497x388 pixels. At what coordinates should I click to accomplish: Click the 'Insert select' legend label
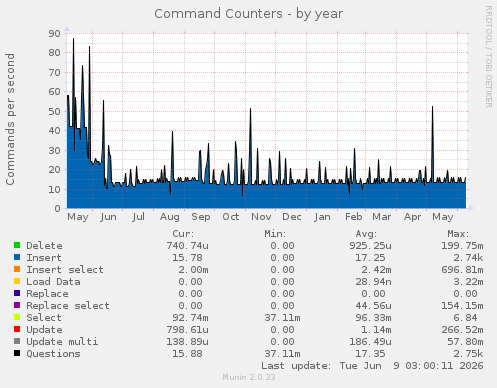(x=65, y=270)
